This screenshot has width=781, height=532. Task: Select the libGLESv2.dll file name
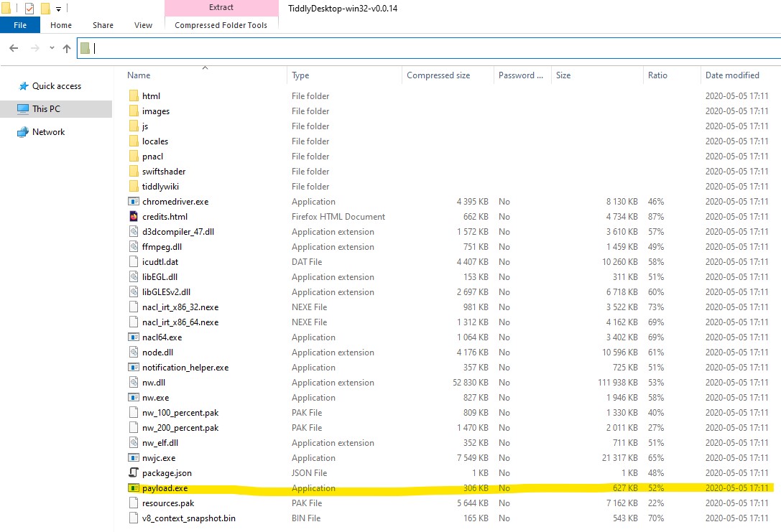coord(167,291)
